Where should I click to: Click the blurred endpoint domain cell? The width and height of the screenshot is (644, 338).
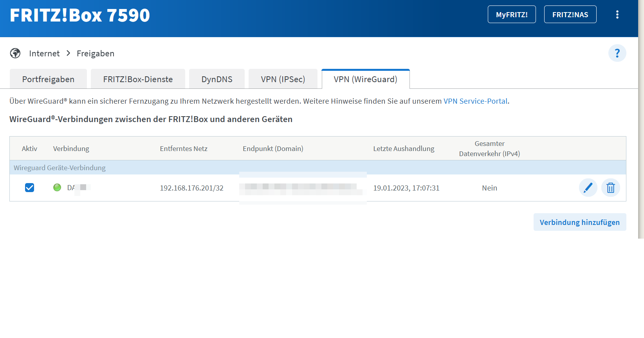pos(303,188)
